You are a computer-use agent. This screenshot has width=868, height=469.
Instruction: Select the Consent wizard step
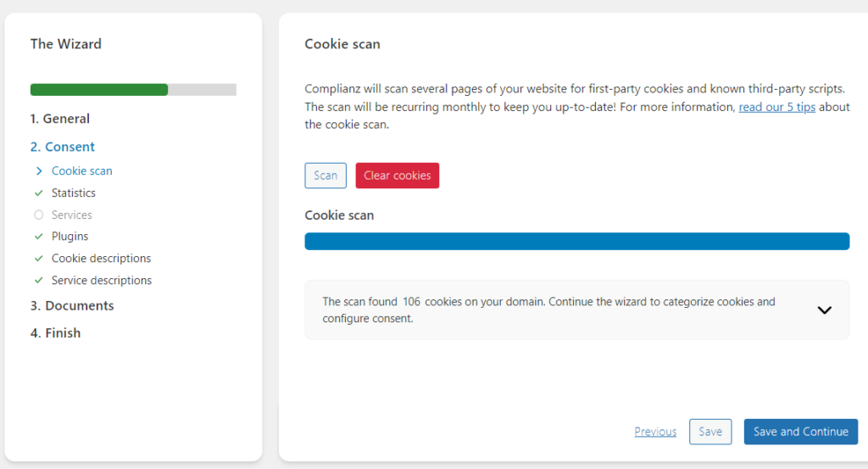coord(63,147)
